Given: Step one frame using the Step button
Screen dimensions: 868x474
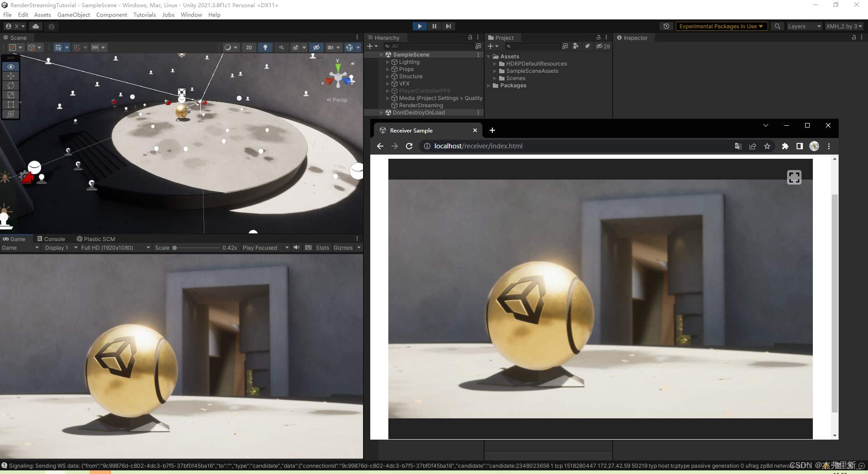Looking at the screenshot, I should click(x=448, y=26).
